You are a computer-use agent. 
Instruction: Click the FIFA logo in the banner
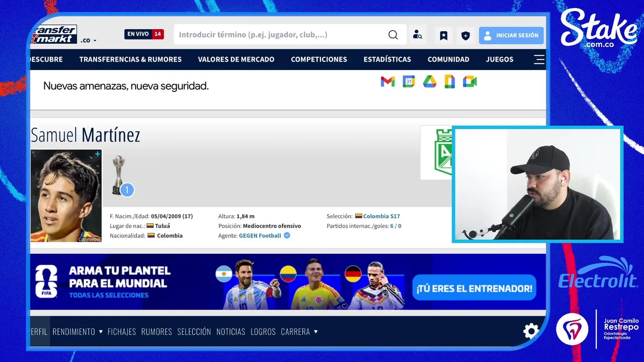pos(46,282)
